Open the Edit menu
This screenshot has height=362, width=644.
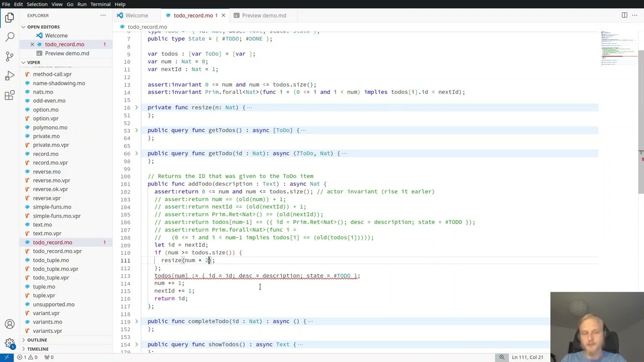18,4
